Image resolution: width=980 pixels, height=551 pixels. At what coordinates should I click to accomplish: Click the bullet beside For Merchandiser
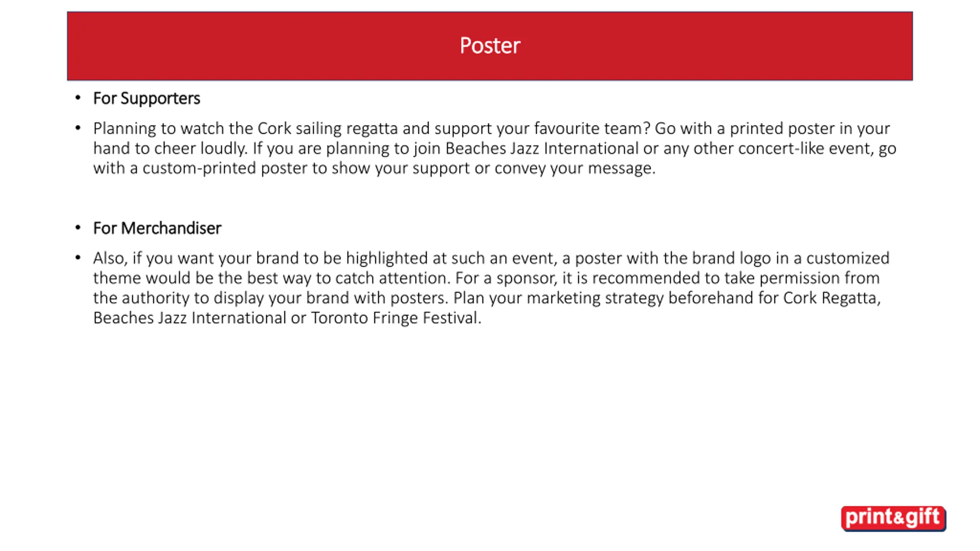point(78,228)
